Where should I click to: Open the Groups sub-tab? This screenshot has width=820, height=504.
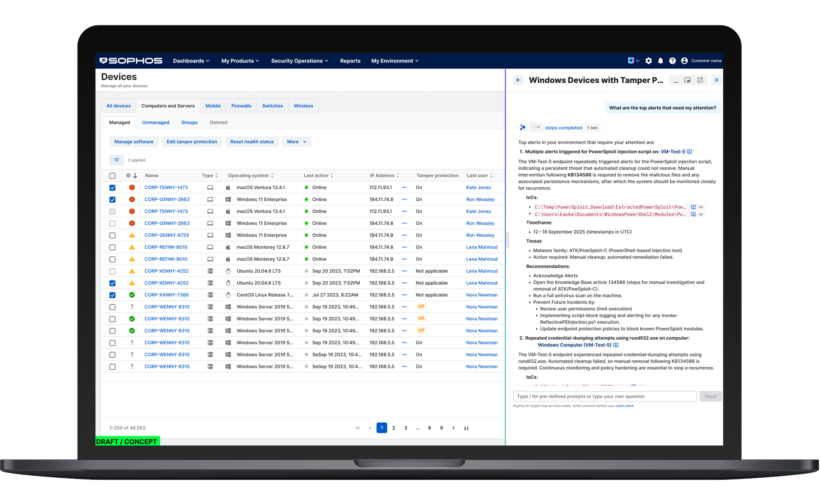(189, 123)
